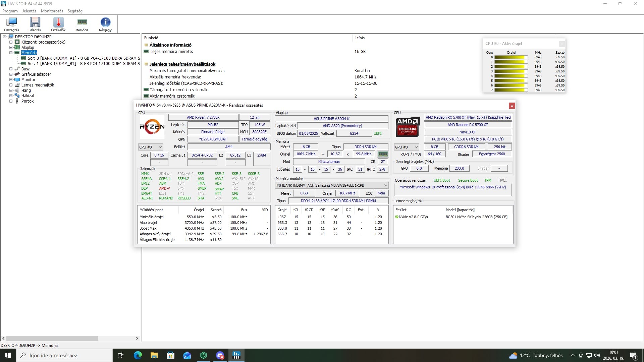This screenshot has width=644, height=362.
Task: Open the GPU #0 selector dropdown
Action: tap(407, 147)
